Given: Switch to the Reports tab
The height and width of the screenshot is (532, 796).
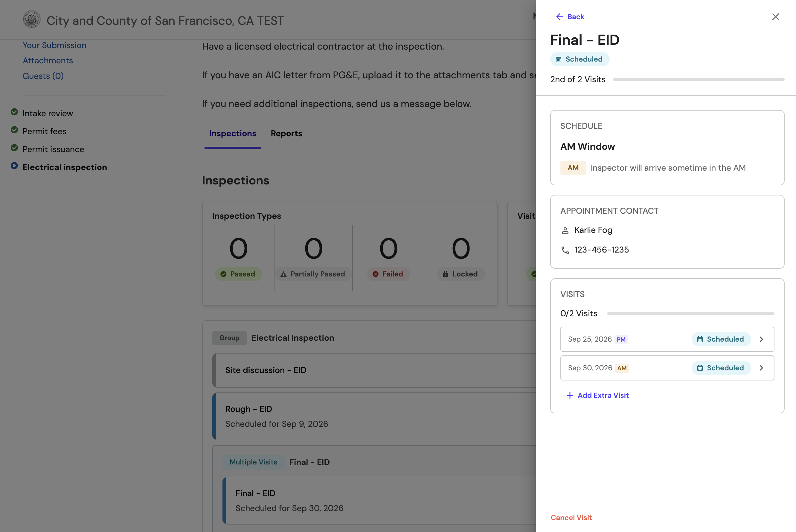Looking at the screenshot, I should coord(286,134).
